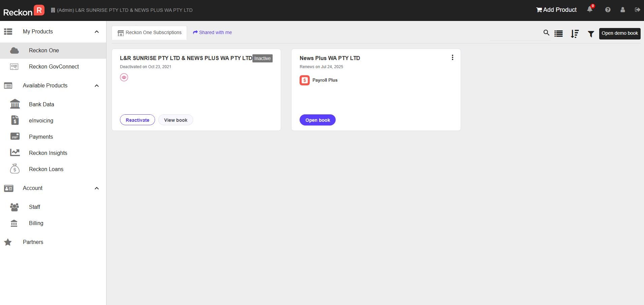Click Payments card icon
Screen dimensions: 644x305
15,136
